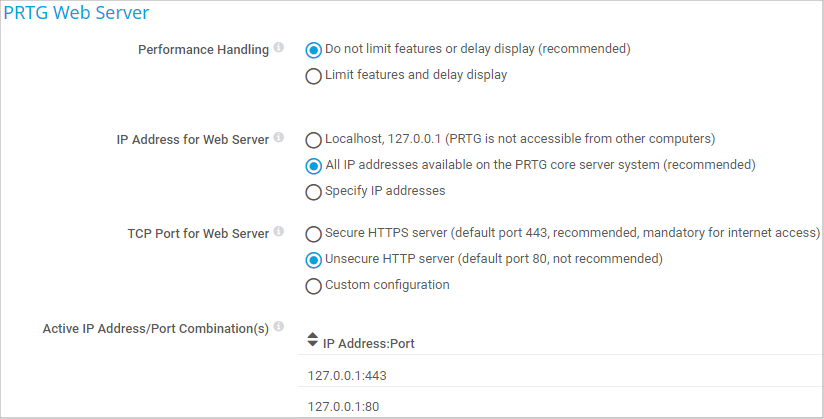Choose 'Custom configuration' port option

click(x=314, y=285)
